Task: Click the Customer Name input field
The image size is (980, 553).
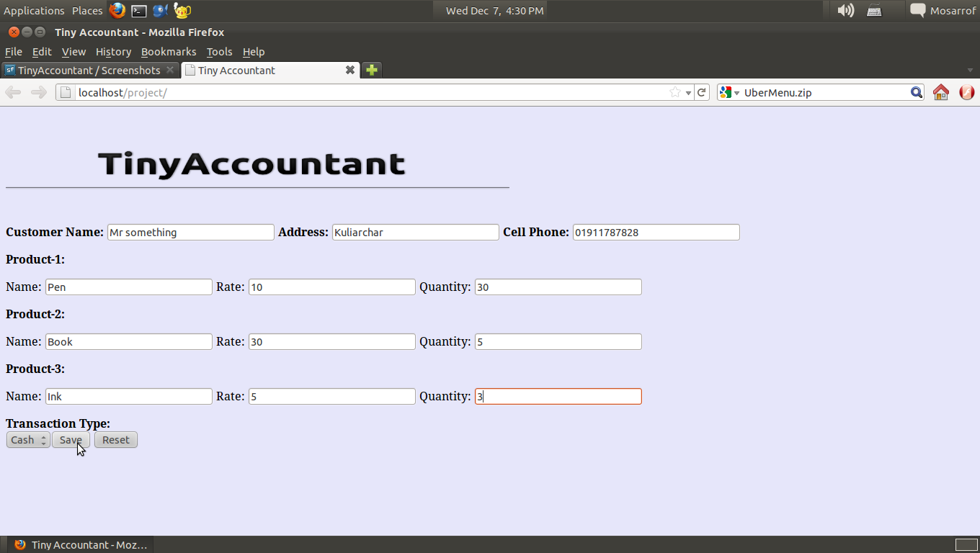Action: [x=190, y=232]
